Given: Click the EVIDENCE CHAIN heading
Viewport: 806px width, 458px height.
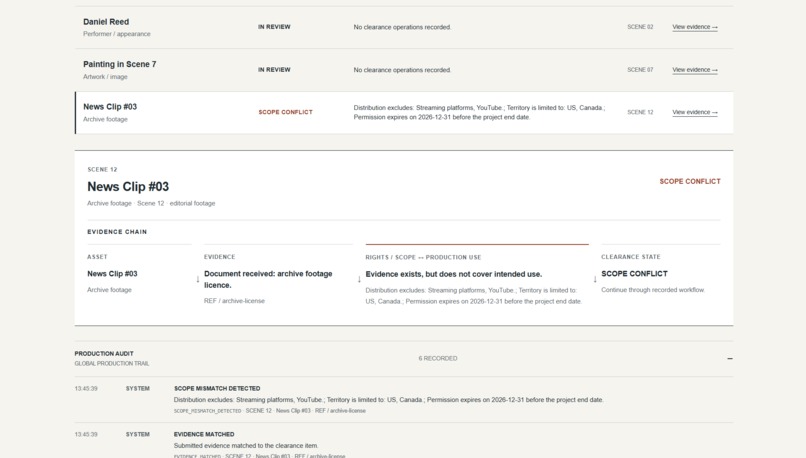Looking at the screenshot, I should point(117,232).
